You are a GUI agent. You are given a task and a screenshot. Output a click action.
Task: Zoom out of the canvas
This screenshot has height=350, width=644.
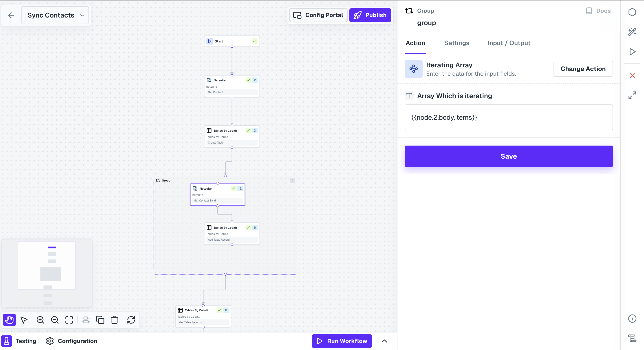55,320
